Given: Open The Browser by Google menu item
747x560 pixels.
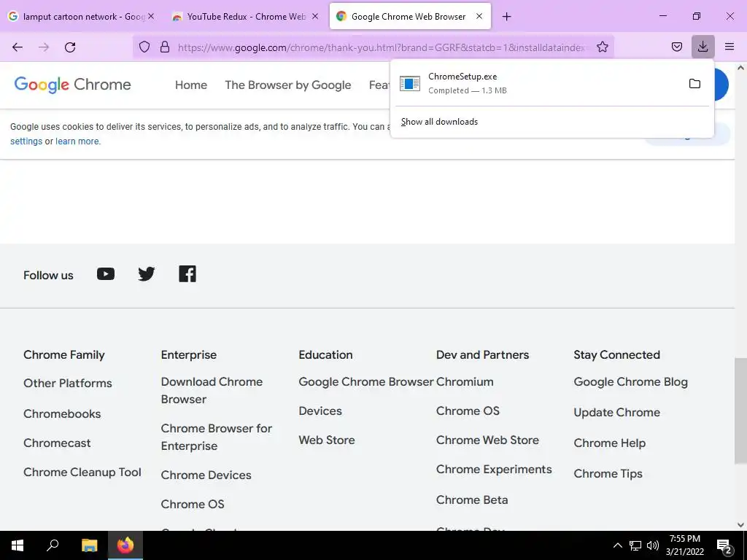Looking at the screenshot, I should pos(287,85).
